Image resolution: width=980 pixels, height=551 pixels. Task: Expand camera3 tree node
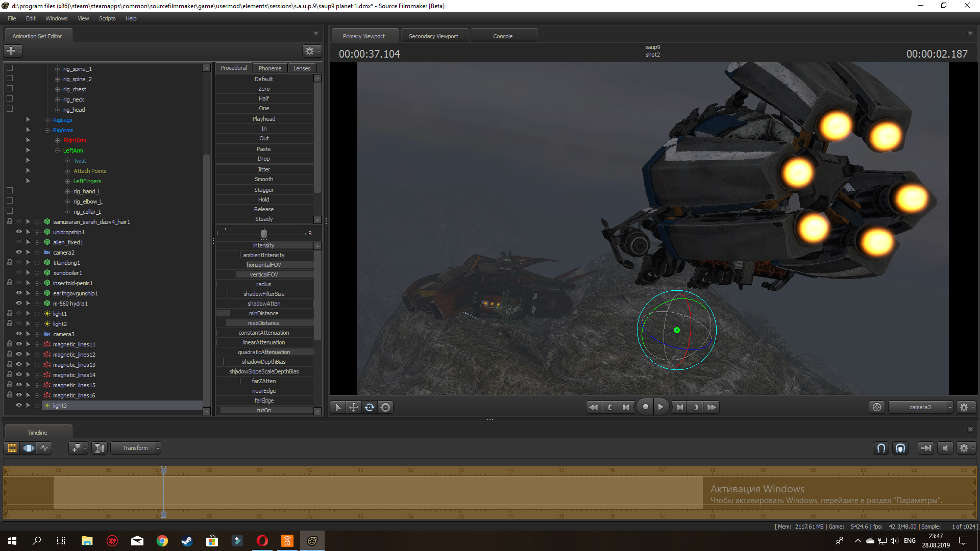point(37,334)
